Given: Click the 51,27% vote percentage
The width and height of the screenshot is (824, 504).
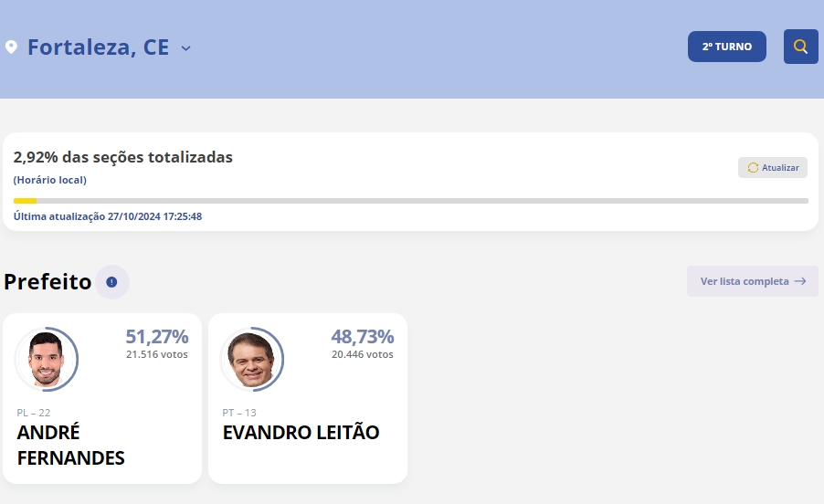Looking at the screenshot, I should click(x=156, y=336).
